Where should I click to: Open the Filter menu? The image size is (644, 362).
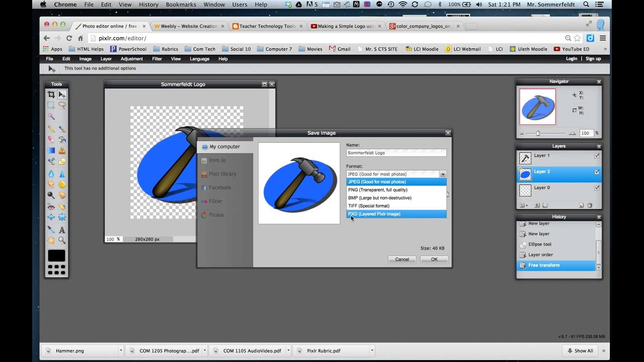tap(157, 59)
